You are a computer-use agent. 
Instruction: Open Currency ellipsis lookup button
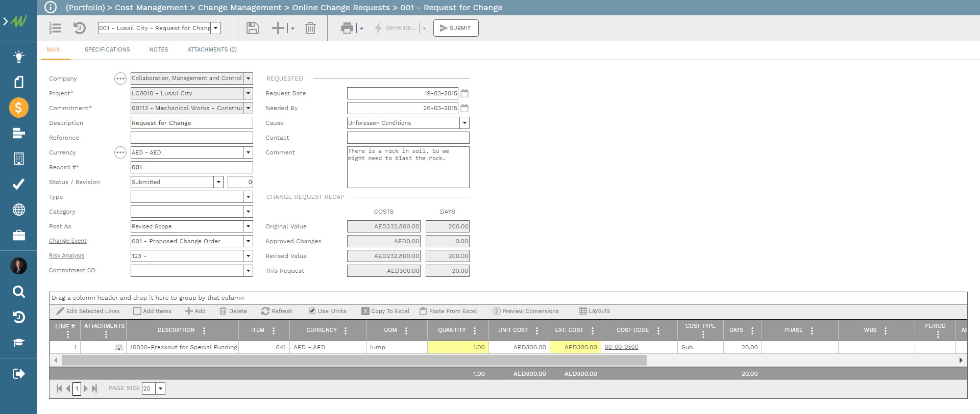point(120,152)
